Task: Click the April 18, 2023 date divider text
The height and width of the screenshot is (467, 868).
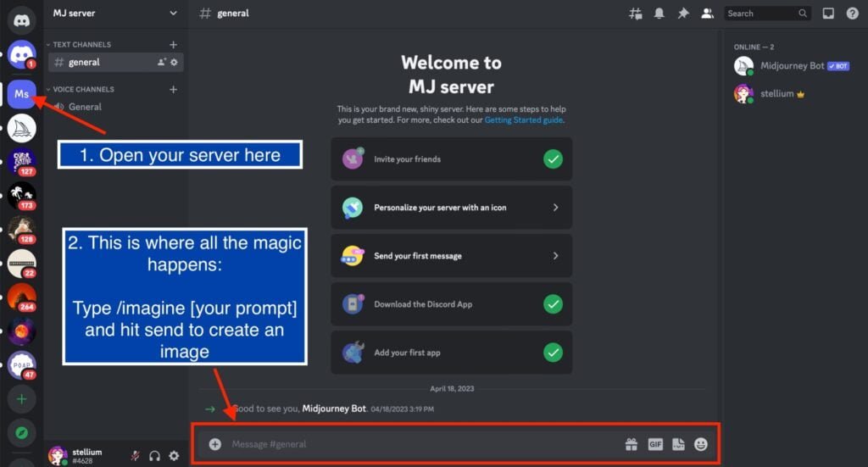Action: [452, 388]
